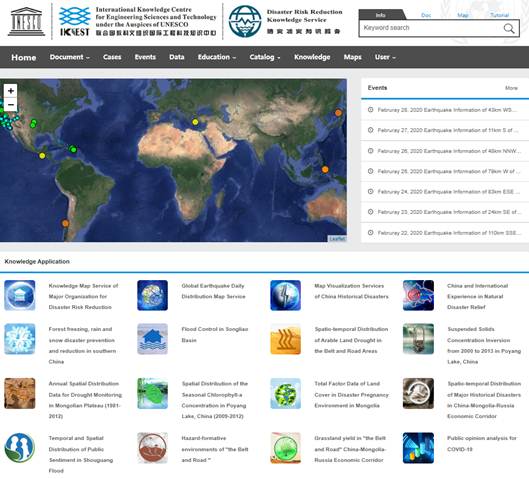
Task: Zoom in on the world map
Action: point(11,91)
